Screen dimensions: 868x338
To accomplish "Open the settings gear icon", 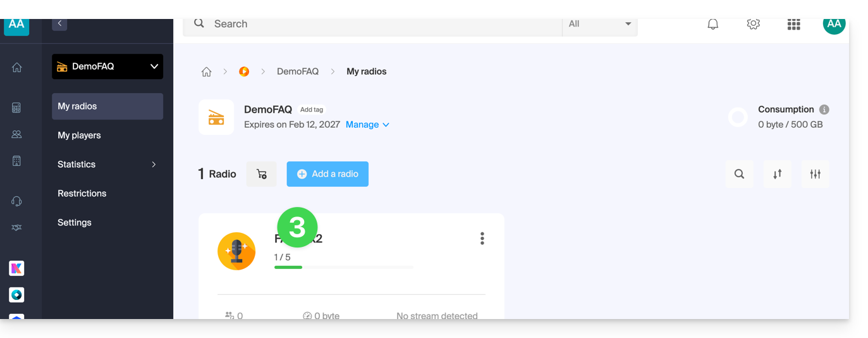I will 753,24.
